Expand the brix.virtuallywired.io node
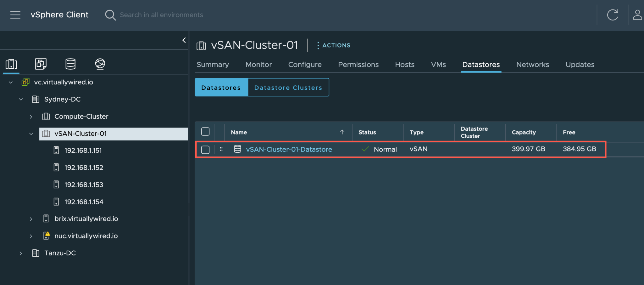The image size is (644, 285). 31,219
